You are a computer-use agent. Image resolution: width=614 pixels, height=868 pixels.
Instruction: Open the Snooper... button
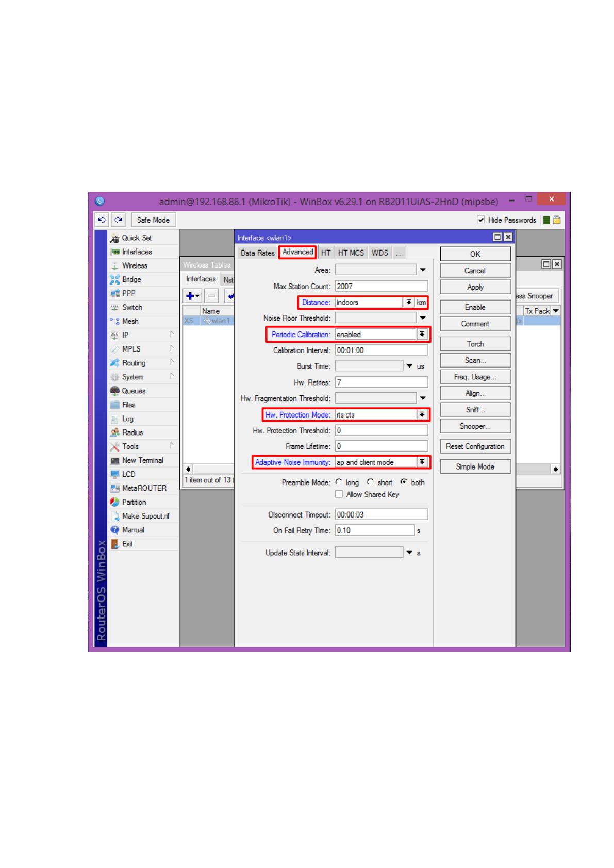point(475,427)
